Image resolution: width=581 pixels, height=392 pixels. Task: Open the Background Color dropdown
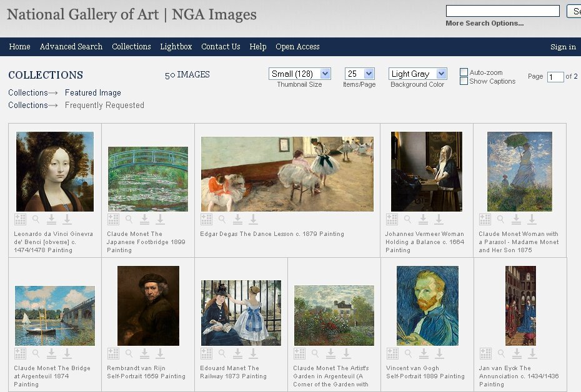point(417,74)
